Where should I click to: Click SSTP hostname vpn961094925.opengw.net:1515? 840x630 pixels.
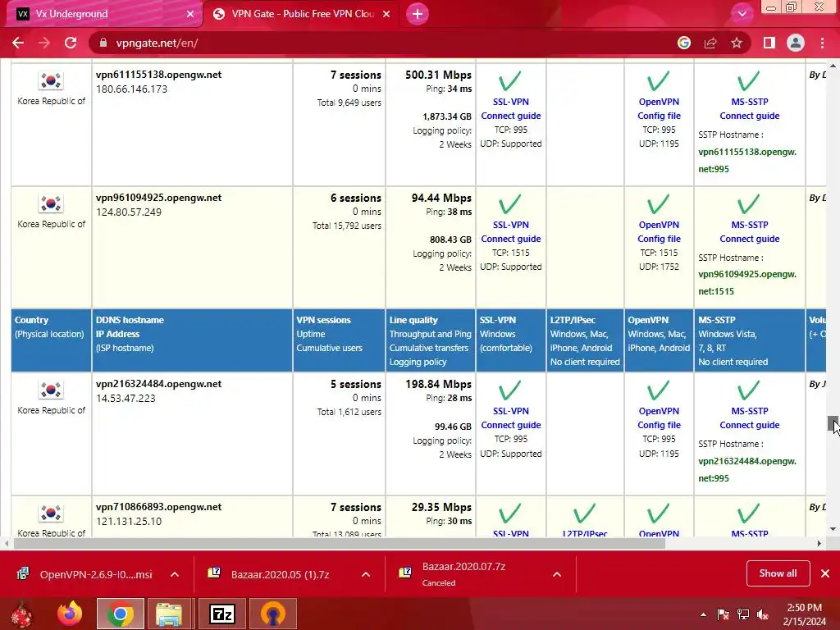(x=746, y=283)
